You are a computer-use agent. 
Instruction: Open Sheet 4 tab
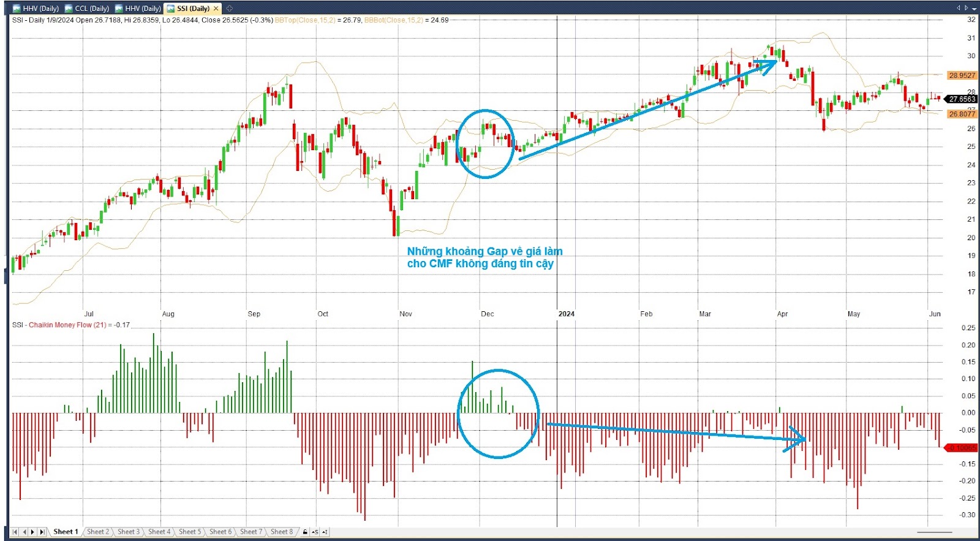[x=159, y=532]
